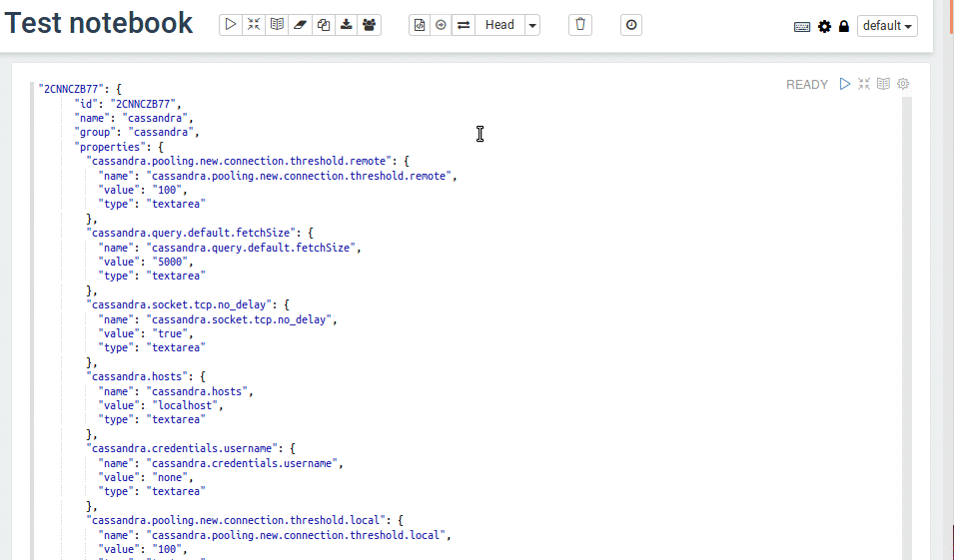The height and width of the screenshot is (560, 954).
Task: Compare revisions with swap arrows icon
Action: click(463, 25)
